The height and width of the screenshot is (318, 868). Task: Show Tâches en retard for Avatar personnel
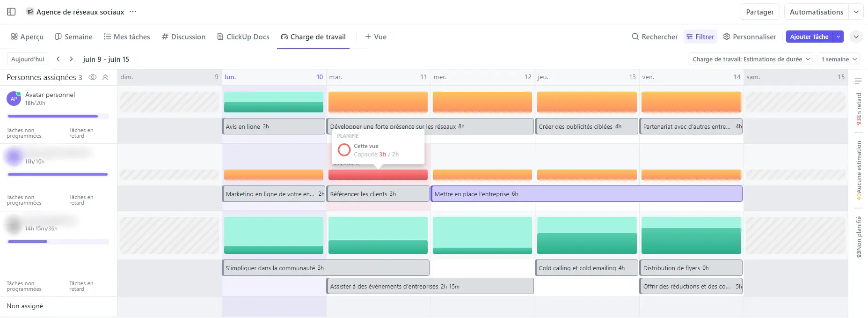pos(81,133)
